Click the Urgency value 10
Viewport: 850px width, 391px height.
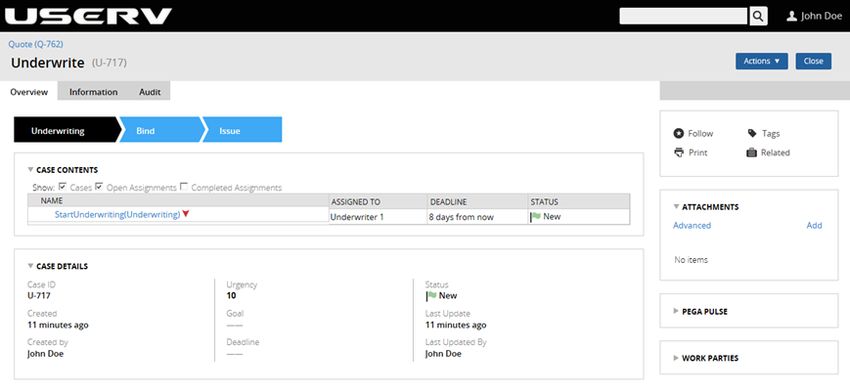click(x=231, y=296)
